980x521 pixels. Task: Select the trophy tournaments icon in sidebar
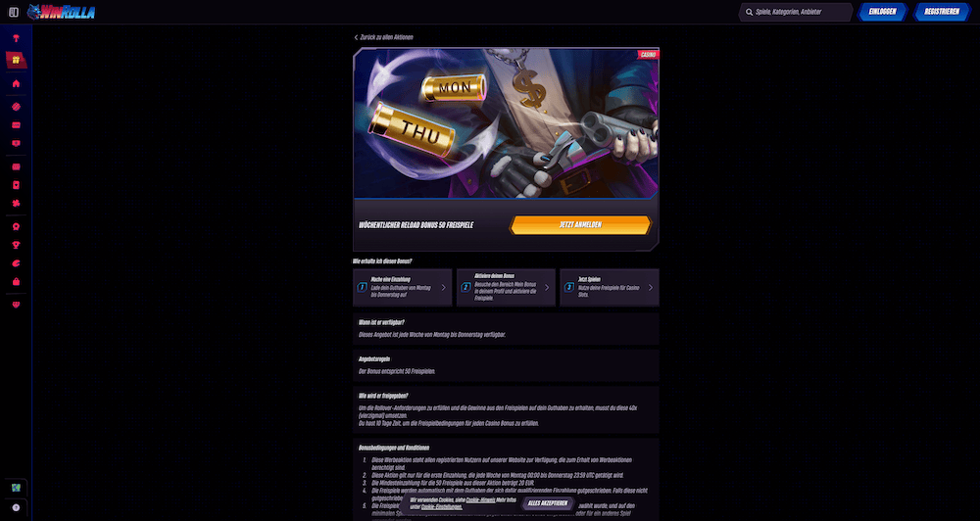[17, 245]
